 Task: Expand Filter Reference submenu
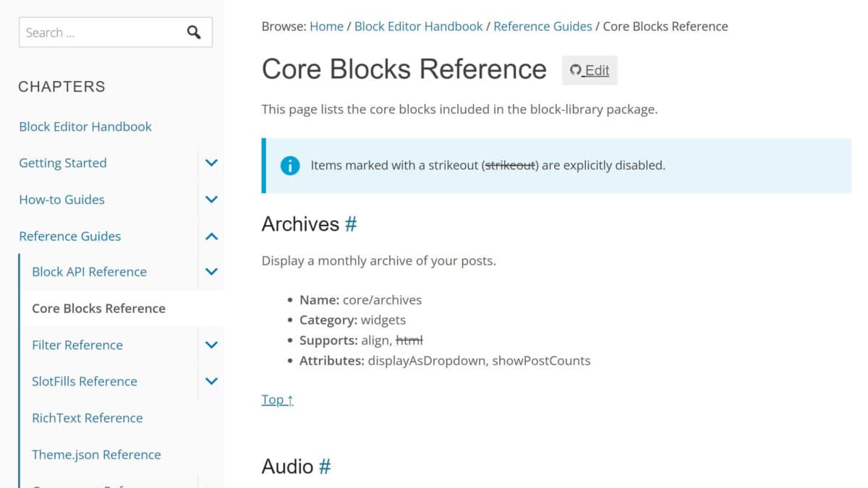point(211,345)
